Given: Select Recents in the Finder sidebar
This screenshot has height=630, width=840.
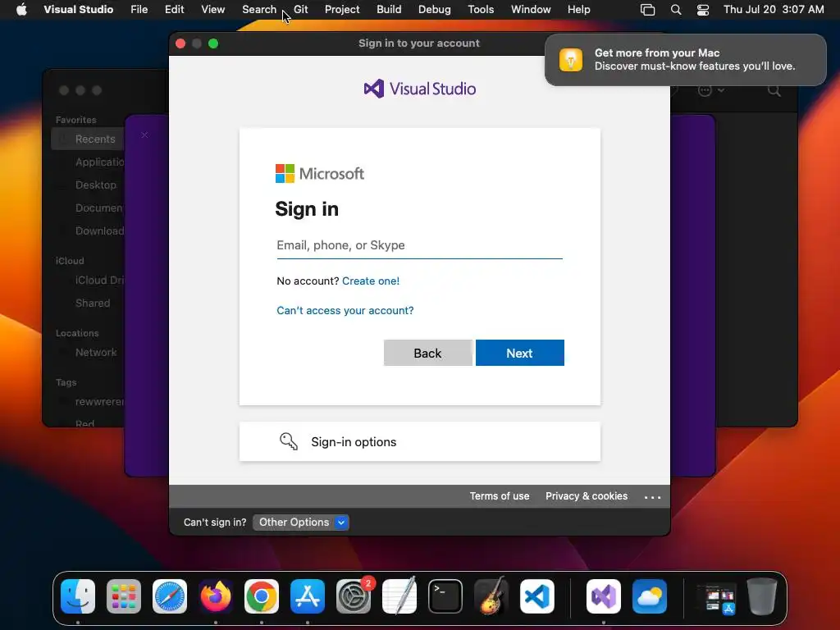Looking at the screenshot, I should click(x=89, y=139).
